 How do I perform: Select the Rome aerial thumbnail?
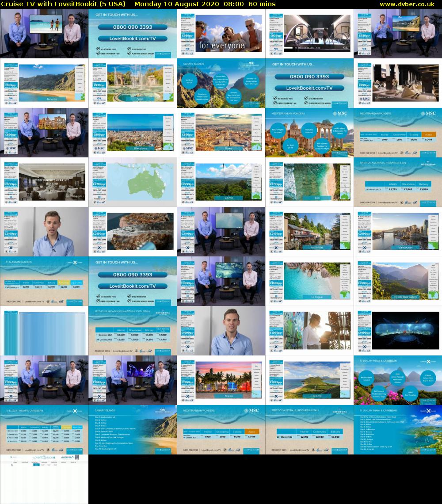click(x=221, y=133)
